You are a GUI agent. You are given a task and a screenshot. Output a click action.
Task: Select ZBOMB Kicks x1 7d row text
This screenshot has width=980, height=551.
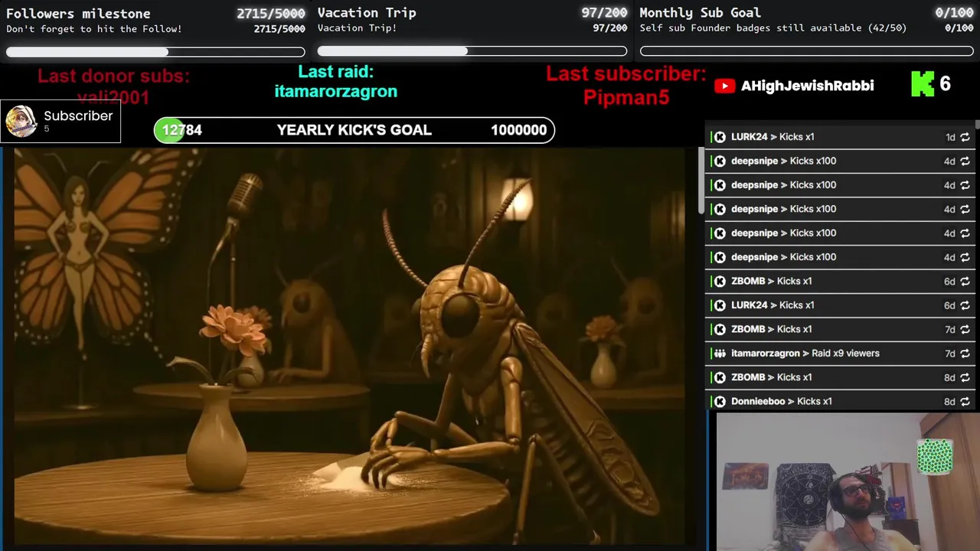click(771, 329)
